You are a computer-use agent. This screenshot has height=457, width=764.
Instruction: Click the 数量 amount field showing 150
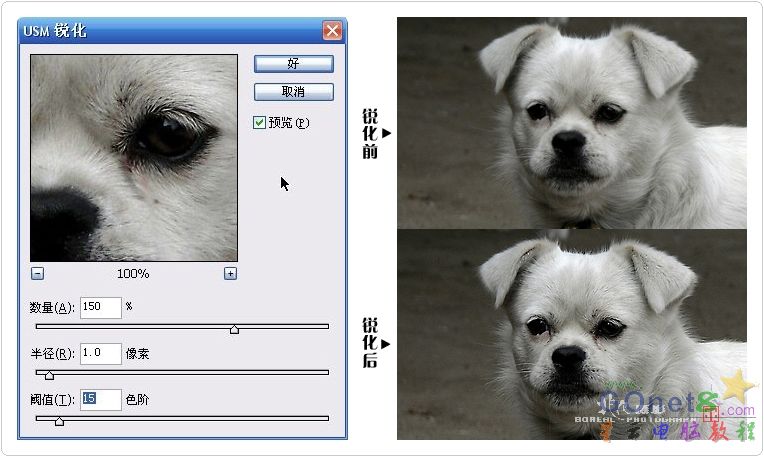pos(101,308)
